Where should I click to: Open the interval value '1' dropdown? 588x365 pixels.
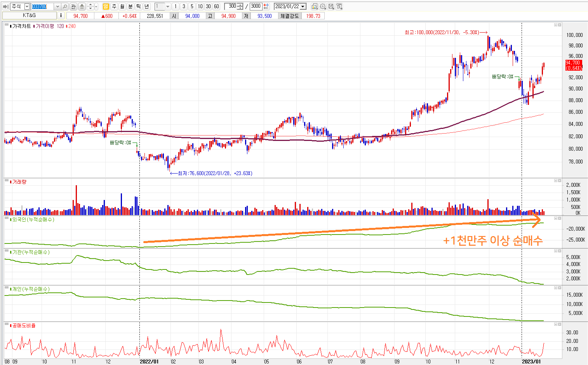(x=168, y=7)
